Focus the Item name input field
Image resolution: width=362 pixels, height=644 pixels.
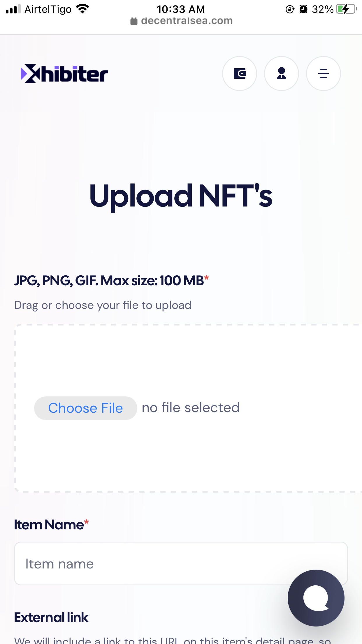pyautogui.click(x=181, y=563)
